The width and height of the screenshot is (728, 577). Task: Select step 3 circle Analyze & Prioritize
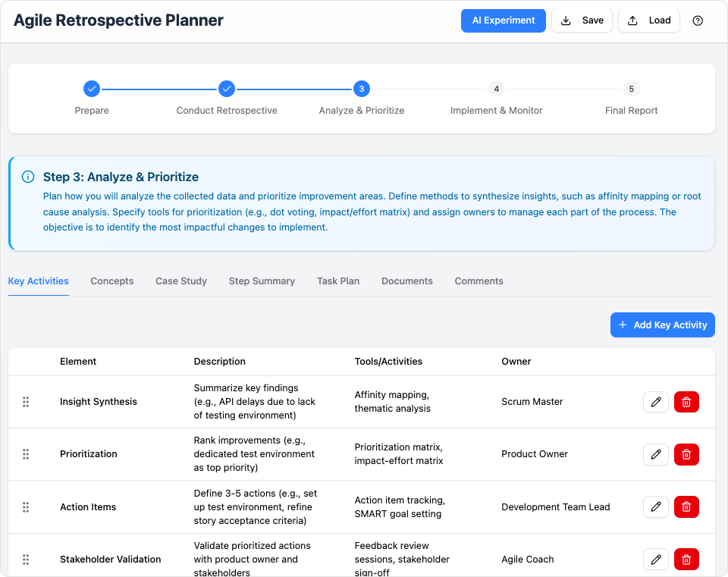point(362,89)
